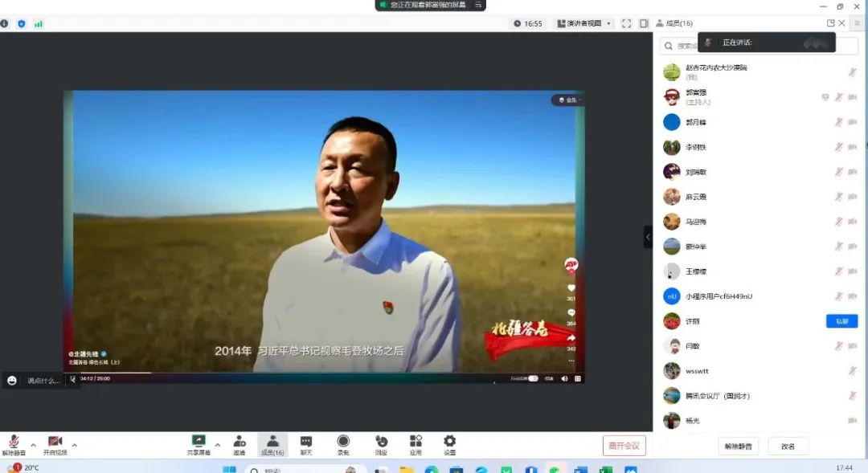Open the 邀请 invite icon in toolbar

(x=239, y=444)
